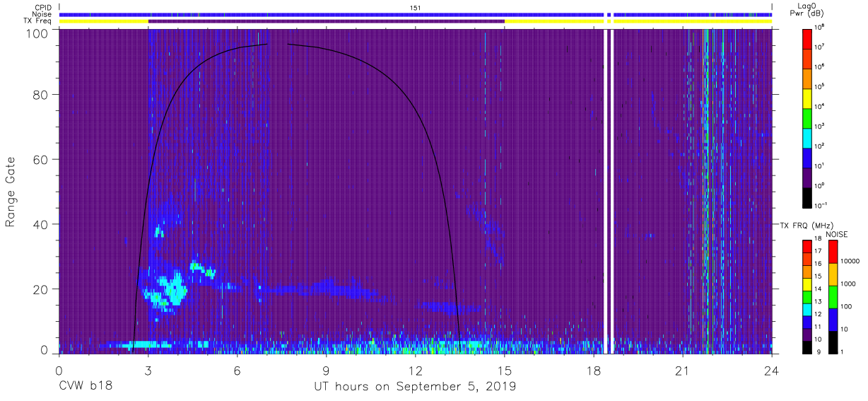Click the blue segment of the NOISE colorbar
The image size is (868, 401).
click(x=832, y=319)
